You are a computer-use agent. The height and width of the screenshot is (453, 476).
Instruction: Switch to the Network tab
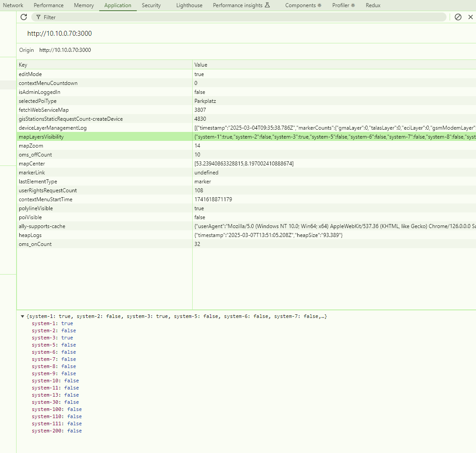[13, 5]
